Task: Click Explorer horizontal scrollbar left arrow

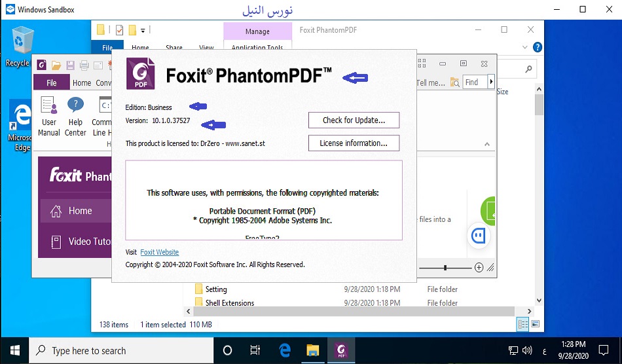Action: [189, 311]
